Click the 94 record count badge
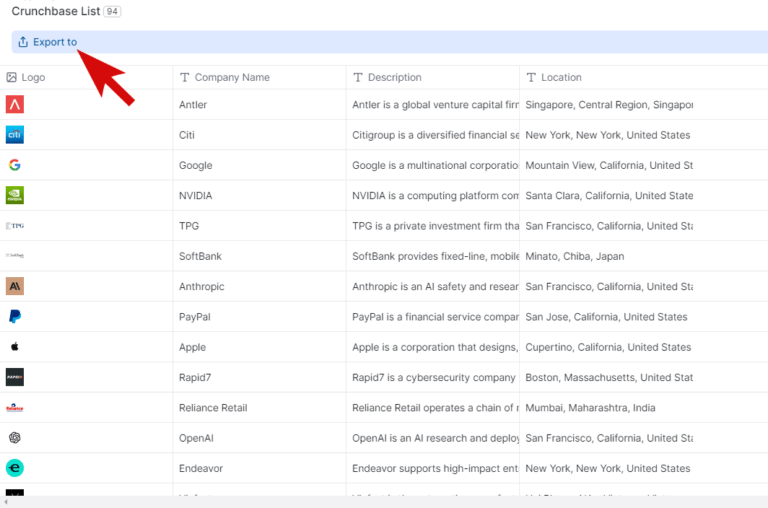This screenshot has height=508, width=768. click(112, 11)
